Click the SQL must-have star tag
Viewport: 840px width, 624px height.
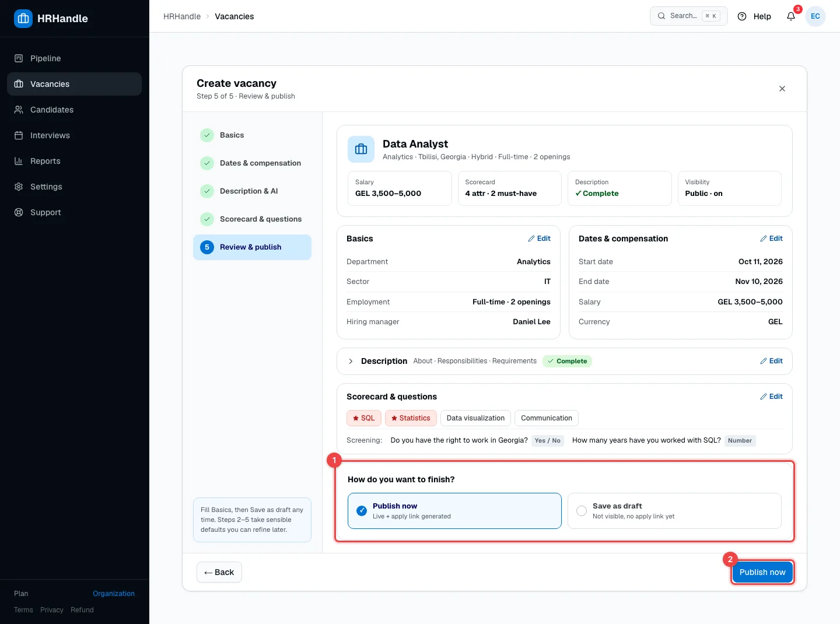[364, 418]
